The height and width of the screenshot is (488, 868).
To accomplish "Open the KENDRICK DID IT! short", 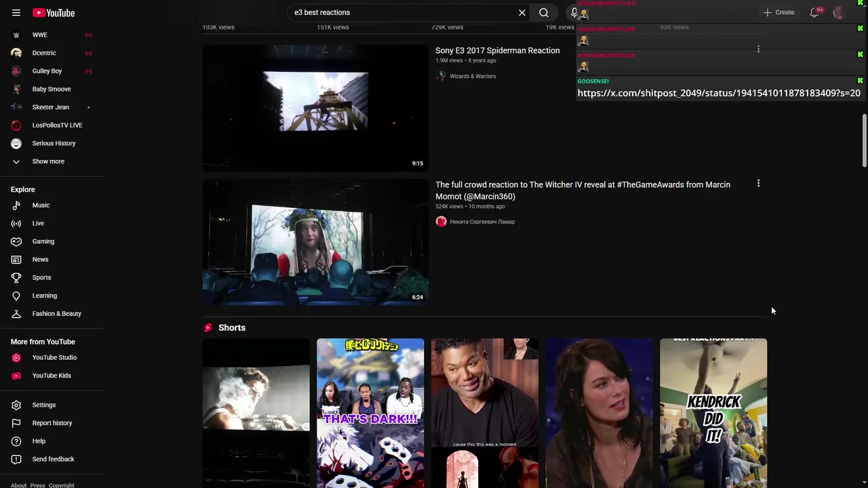I will point(713,413).
